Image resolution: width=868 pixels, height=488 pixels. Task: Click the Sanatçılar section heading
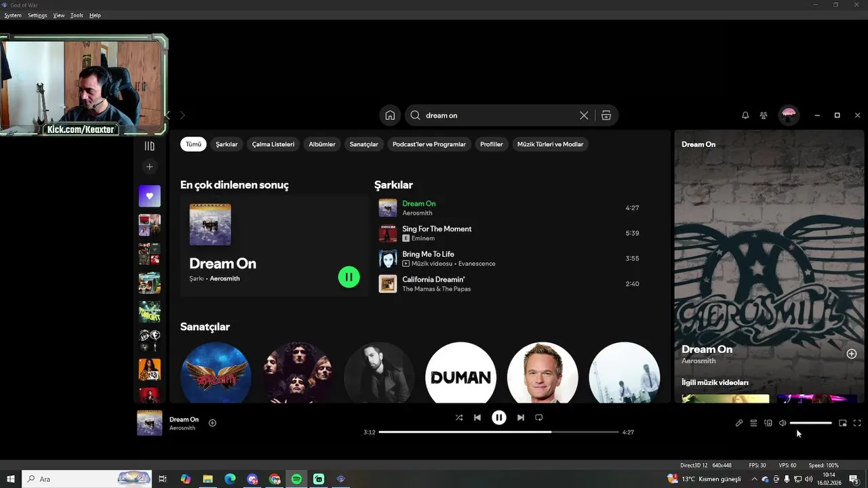tap(205, 327)
